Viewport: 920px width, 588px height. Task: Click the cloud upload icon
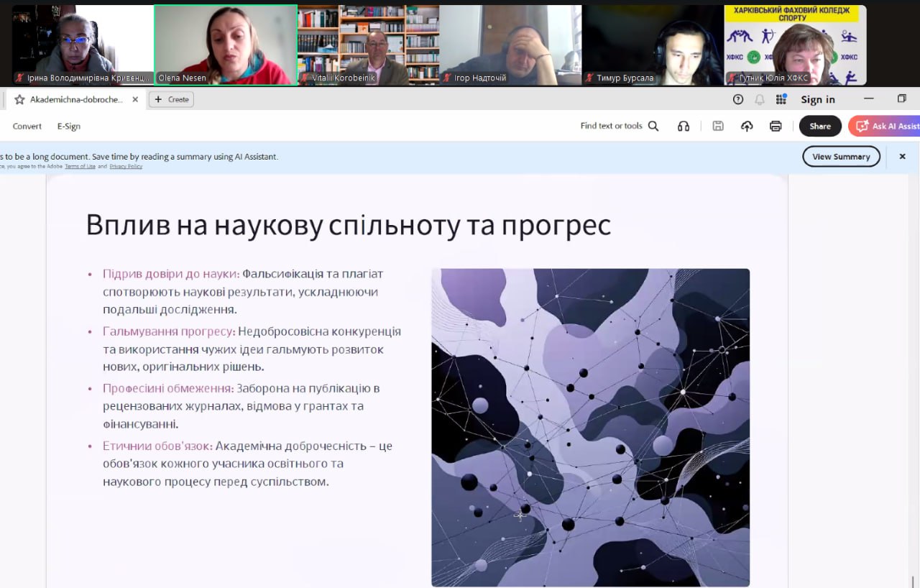click(x=747, y=126)
